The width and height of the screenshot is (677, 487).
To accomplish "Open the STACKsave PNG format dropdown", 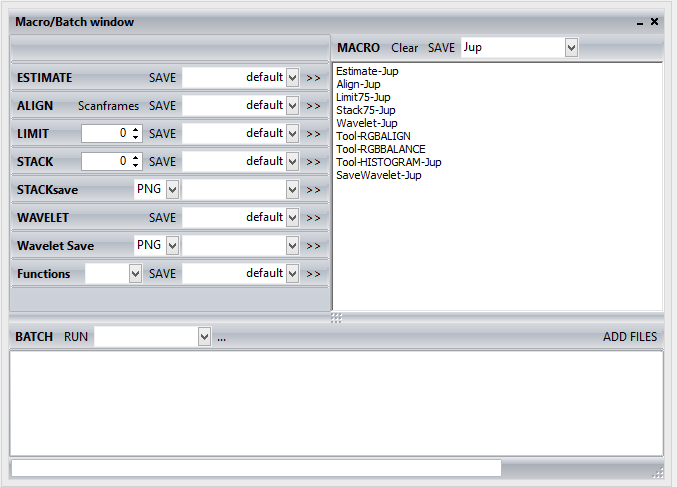I will coord(172,190).
